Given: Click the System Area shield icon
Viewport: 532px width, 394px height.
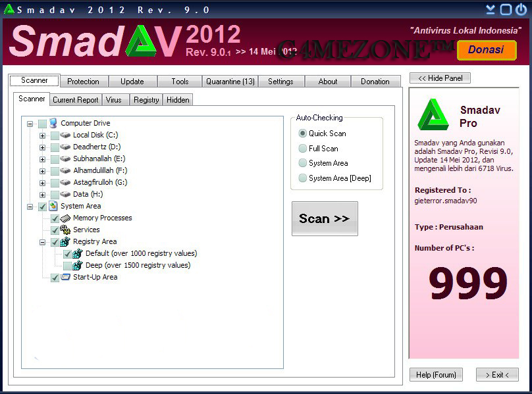Looking at the screenshot, I should (x=53, y=206).
